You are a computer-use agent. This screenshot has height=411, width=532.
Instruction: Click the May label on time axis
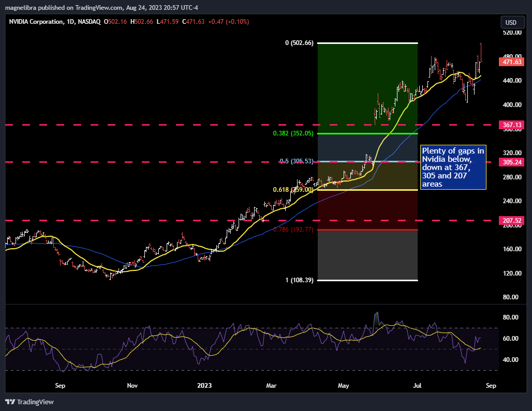343,386
